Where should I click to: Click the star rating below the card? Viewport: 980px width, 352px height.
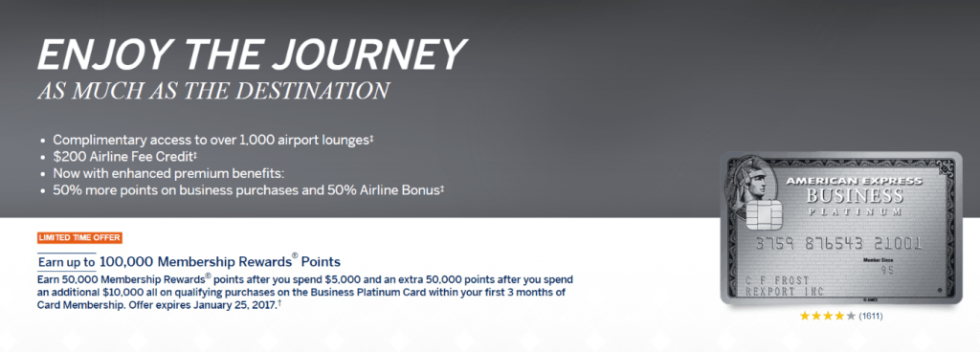[827, 316]
